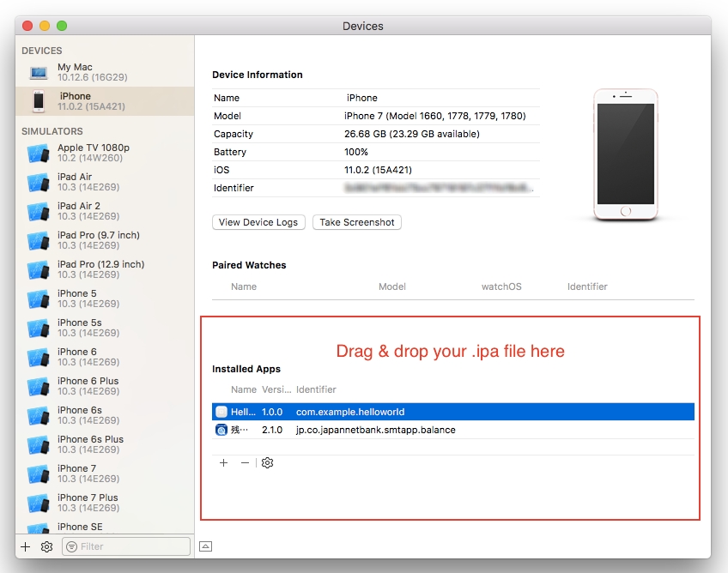Select the iPad Air 2 simulator icon
Image resolution: width=728 pixels, height=573 pixels.
(38, 211)
